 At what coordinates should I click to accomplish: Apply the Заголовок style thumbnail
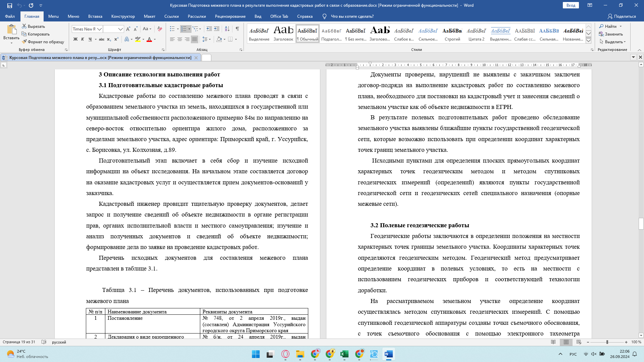tap(283, 34)
